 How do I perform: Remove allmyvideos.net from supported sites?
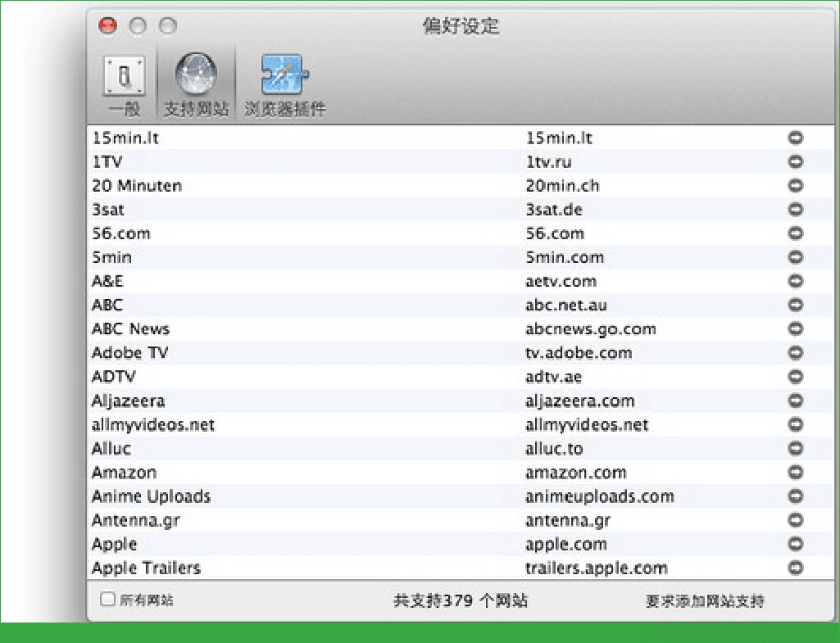(x=795, y=424)
